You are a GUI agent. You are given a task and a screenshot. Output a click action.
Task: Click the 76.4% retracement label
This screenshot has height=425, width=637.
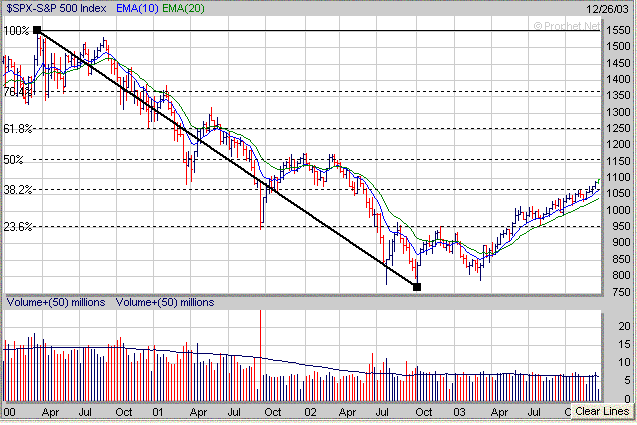[x=16, y=92]
